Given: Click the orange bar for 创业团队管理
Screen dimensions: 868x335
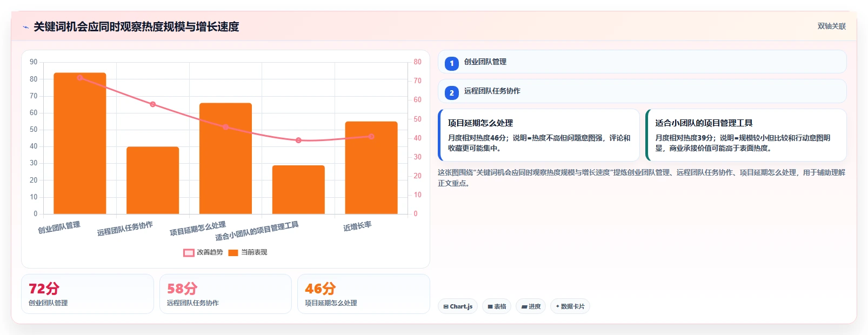Looking at the screenshot, I should click(x=80, y=143).
